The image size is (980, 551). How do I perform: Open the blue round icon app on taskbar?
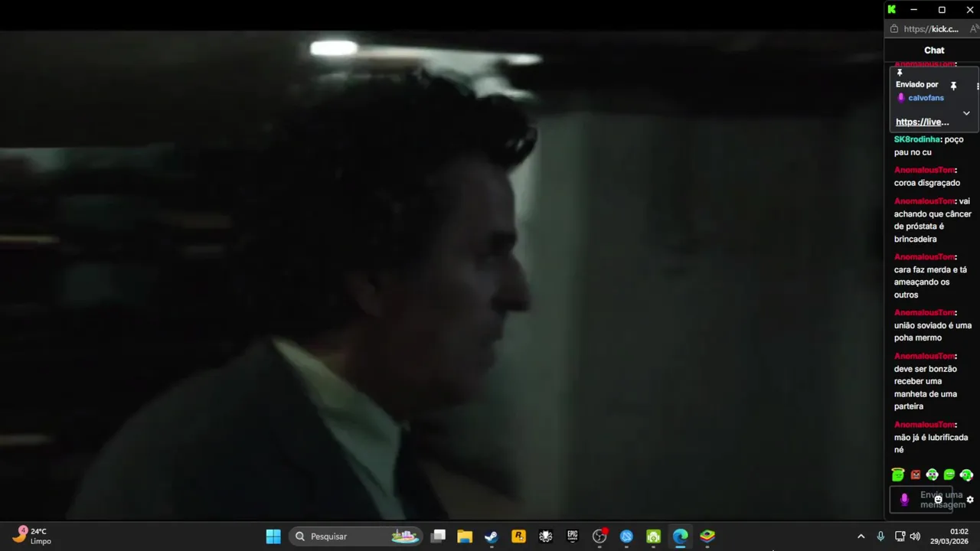click(626, 536)
